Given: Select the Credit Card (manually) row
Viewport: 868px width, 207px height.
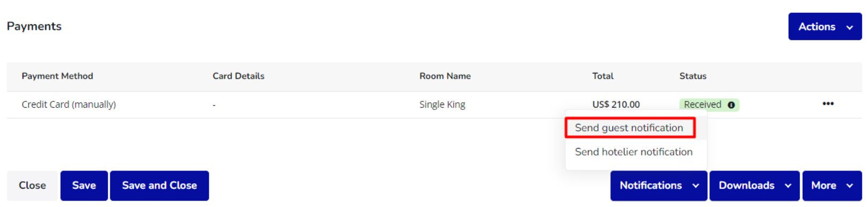Looking at the screenshot, I should (x=434, y=105).
